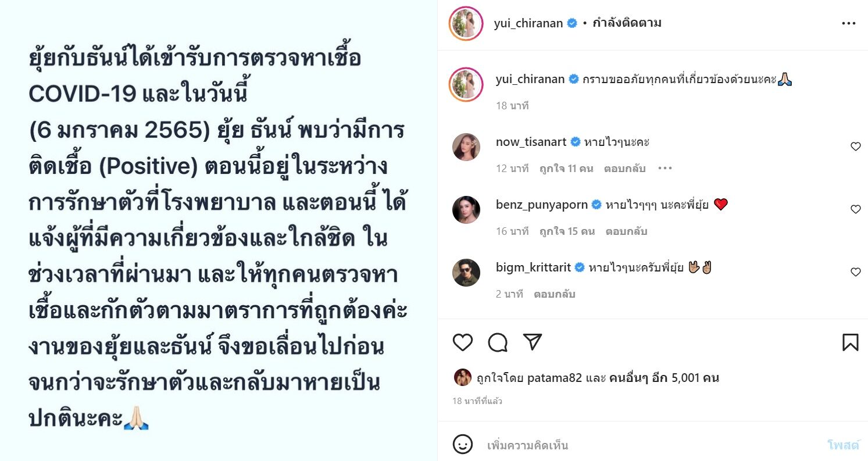The image size is (868, 461).
Task: Like benz_punyaporn's comment heart
Action: 856,209
